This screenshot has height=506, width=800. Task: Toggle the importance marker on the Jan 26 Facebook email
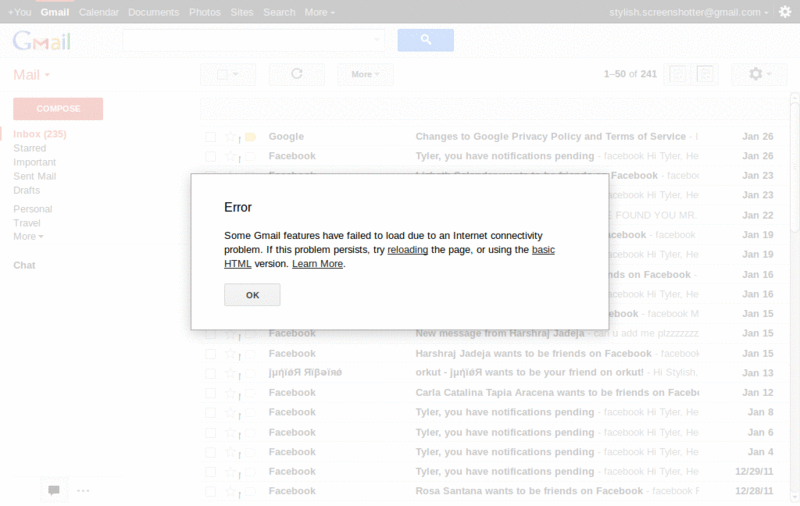(x=250, y=156)
